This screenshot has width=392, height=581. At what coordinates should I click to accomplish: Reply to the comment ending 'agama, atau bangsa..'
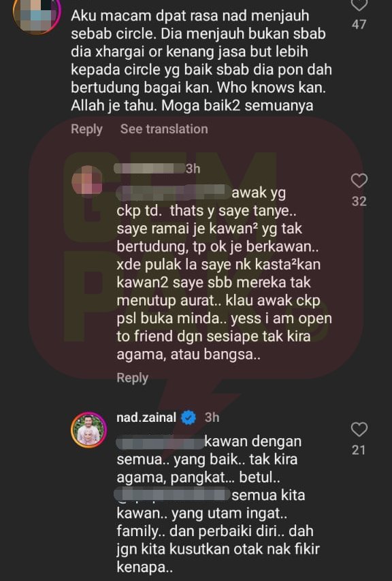(x=132, y=378)
